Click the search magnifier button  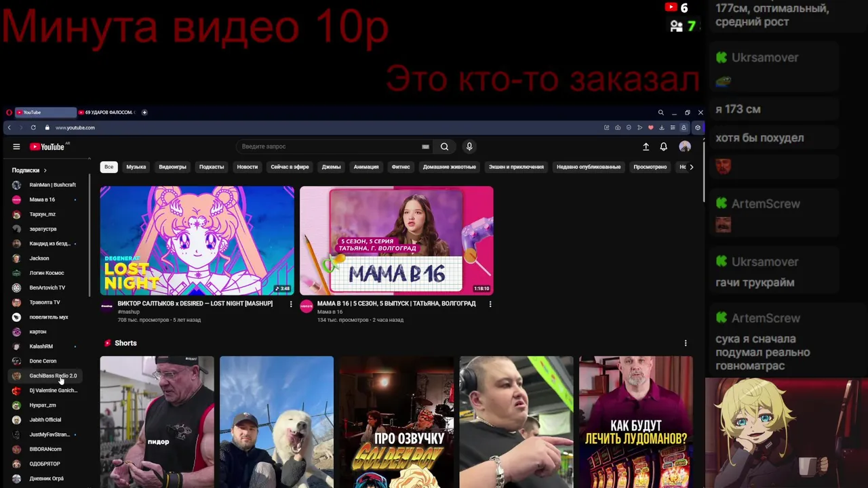[x=444, y=146]
